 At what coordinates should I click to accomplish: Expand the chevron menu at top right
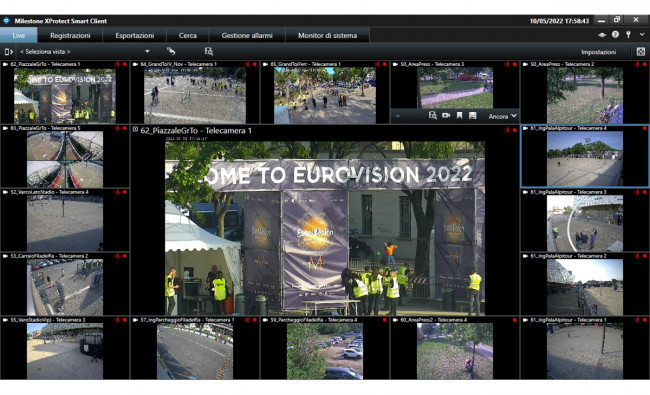point(642,35)
